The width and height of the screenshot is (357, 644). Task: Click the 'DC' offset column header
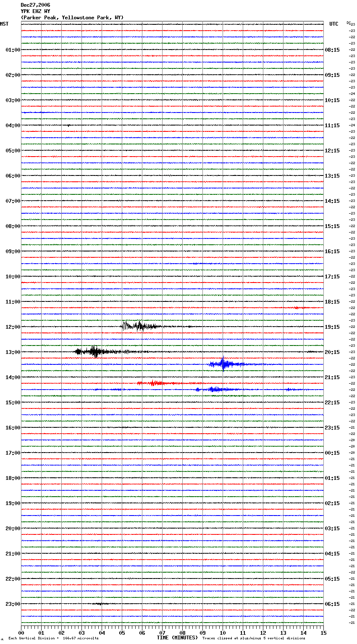(x=349, y=23)
